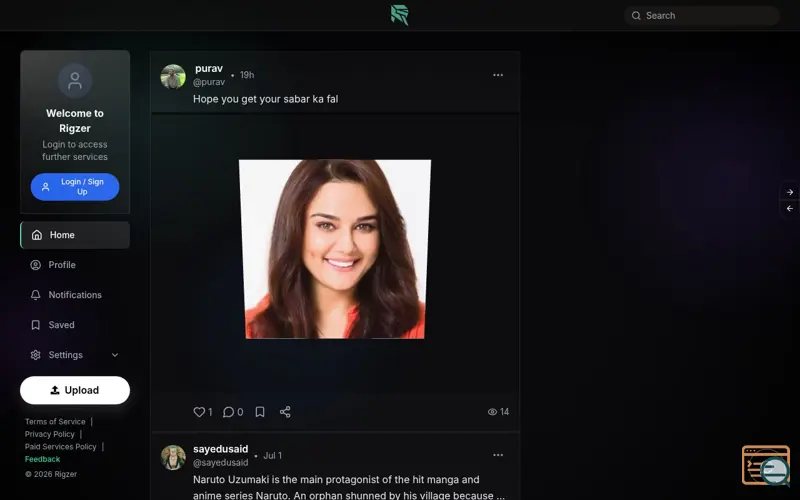Like purav's post with the heart icon
Viewport: 800px width, 500px height.
point(199,412)
